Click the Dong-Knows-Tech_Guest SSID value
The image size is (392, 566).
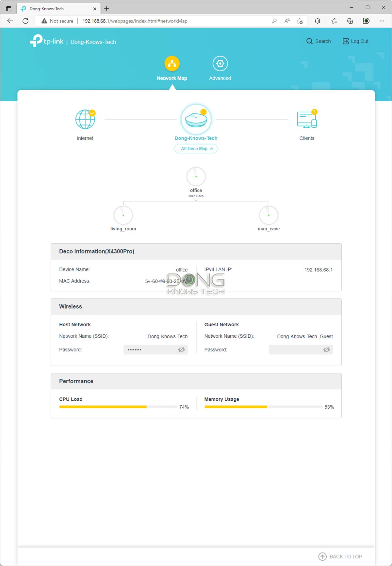coord(305,336)
